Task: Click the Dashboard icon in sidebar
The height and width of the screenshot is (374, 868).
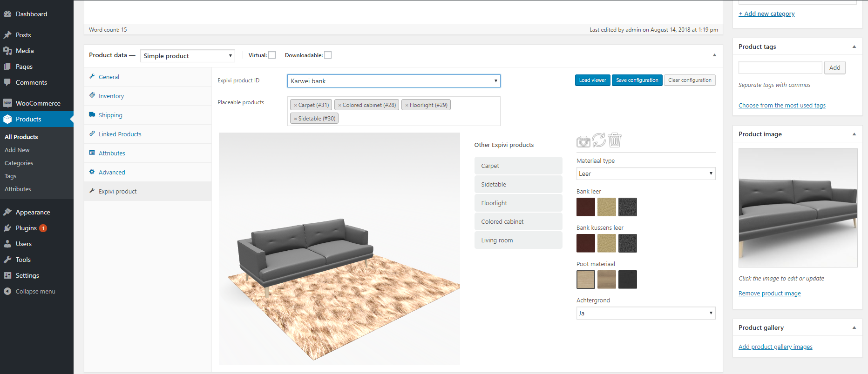Action: pyautogui.click(x=7, y=14)
